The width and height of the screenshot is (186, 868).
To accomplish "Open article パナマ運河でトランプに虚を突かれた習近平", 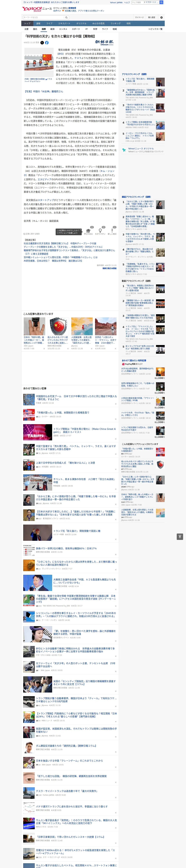I will coord(72,806).
